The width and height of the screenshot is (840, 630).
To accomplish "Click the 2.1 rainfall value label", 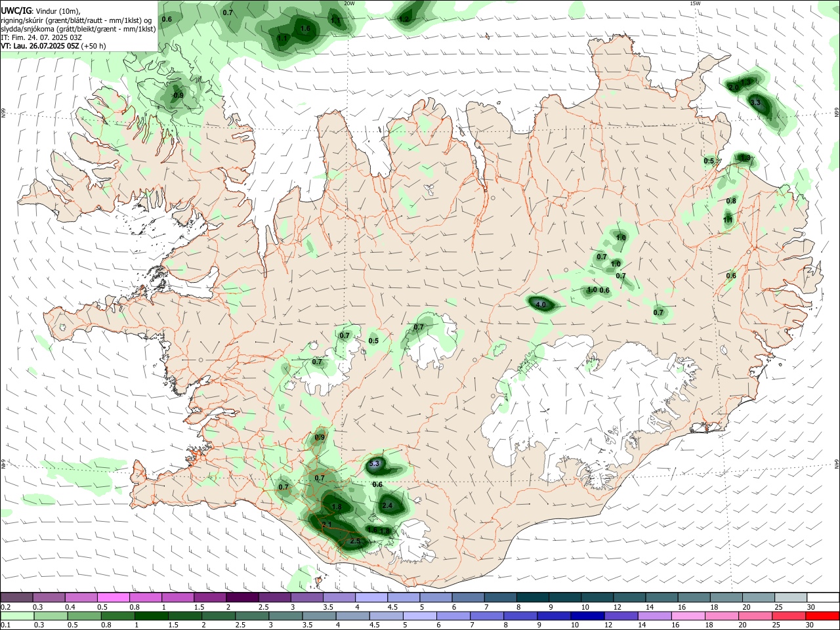I will [327, 526].
